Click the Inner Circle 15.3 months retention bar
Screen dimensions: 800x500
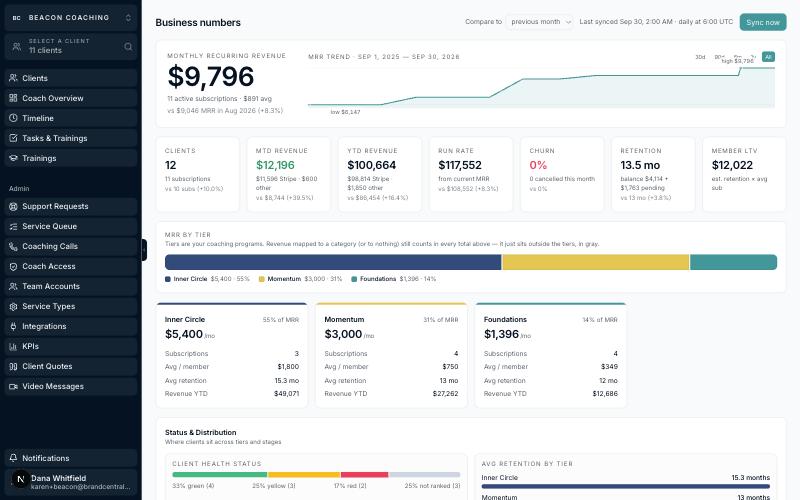(x=626, y=487)
